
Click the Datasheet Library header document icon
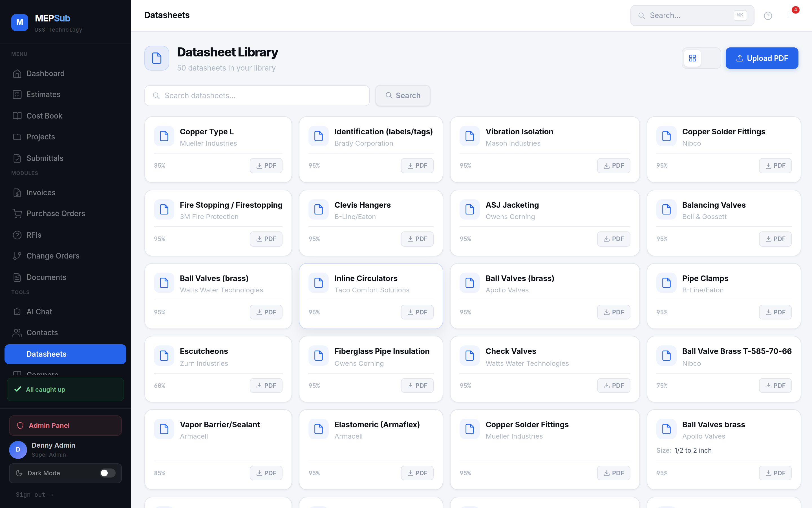pyautogui.click(x=157, y=58)
